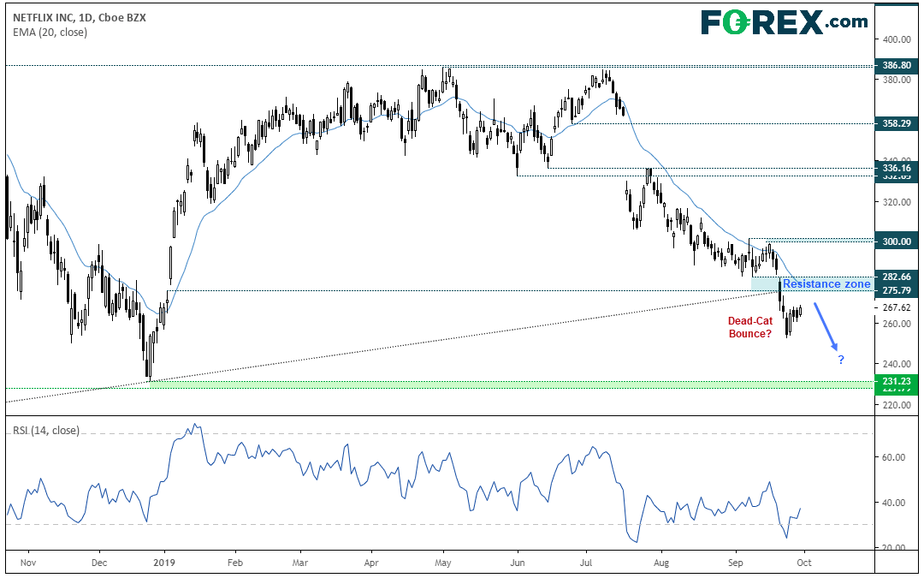924x578 pixels.
Task: Click the FOREX.com logo
Action: pyautogui.click(x=785, y=22)
